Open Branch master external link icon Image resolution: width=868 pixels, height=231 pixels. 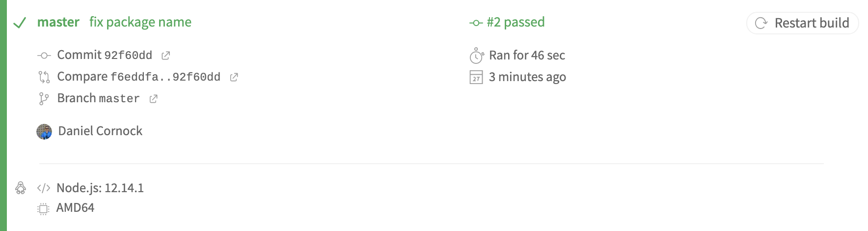coord(154,99)
